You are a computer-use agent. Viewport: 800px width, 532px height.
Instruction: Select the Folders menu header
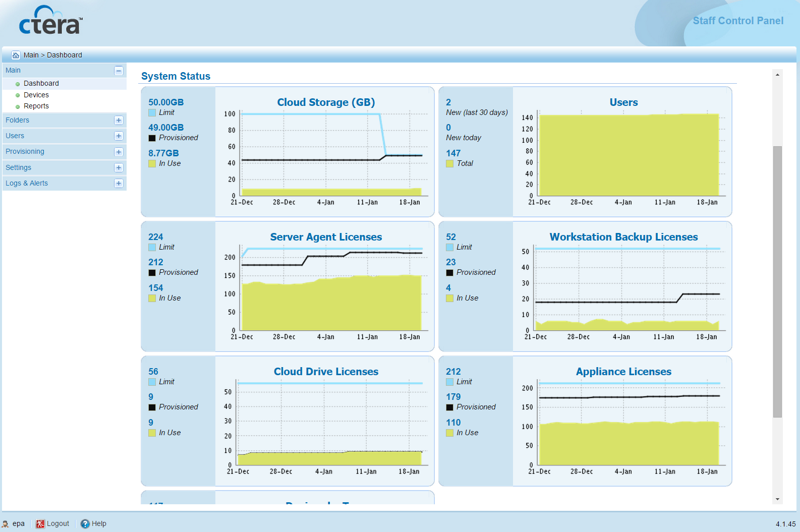(65, 120)
